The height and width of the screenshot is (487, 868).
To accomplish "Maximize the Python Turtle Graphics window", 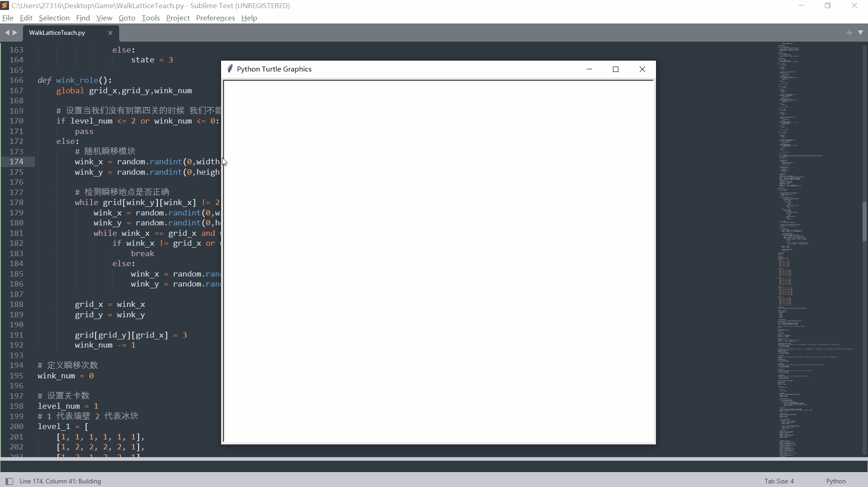I will 616,69.
